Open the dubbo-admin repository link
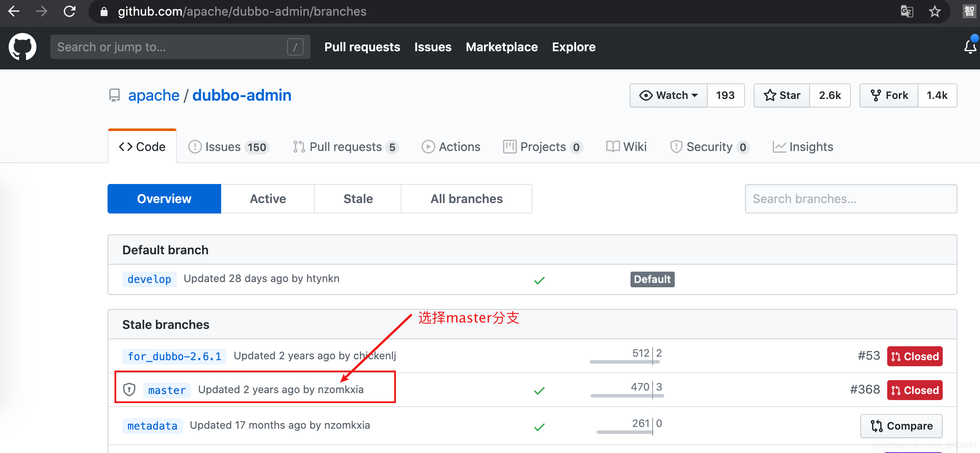 (x=242, y=95)
